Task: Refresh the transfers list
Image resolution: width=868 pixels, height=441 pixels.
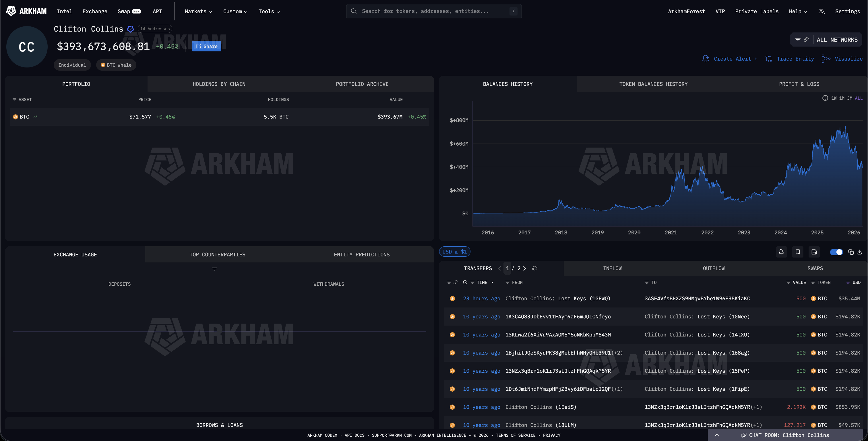Action: click(535, 268)
